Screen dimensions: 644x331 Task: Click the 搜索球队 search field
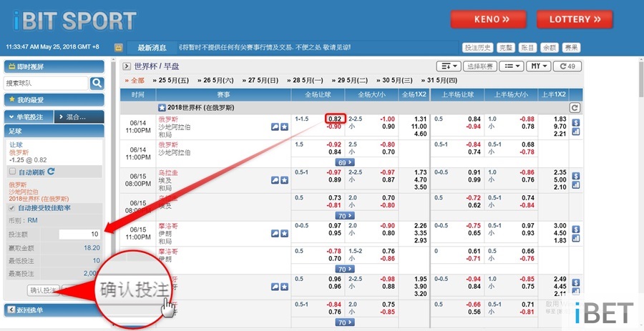(x=46, y=83)
